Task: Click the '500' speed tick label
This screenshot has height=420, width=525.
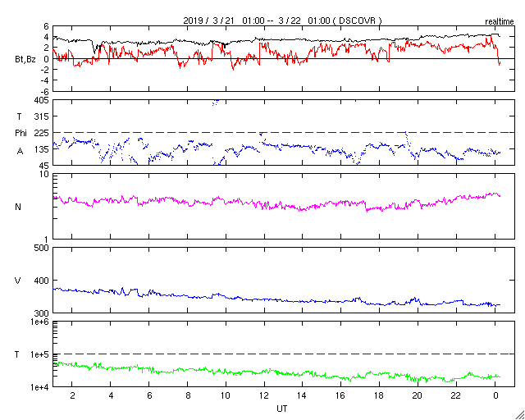Action: tap(42, 249)
